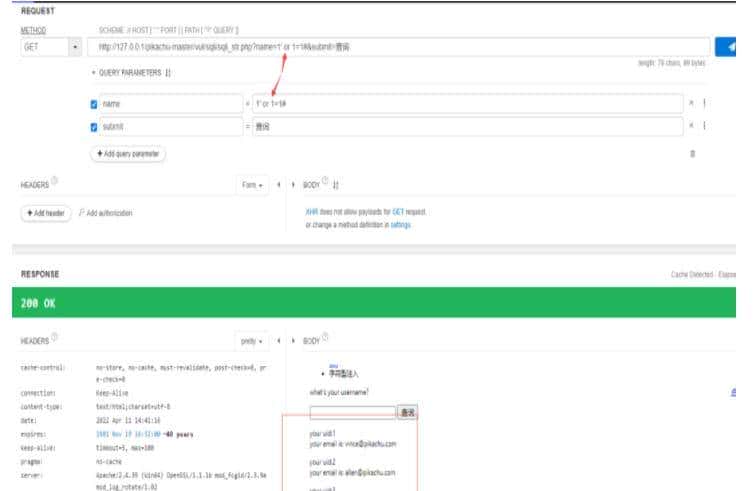Click the keep-alive header value

pos(125,448)
